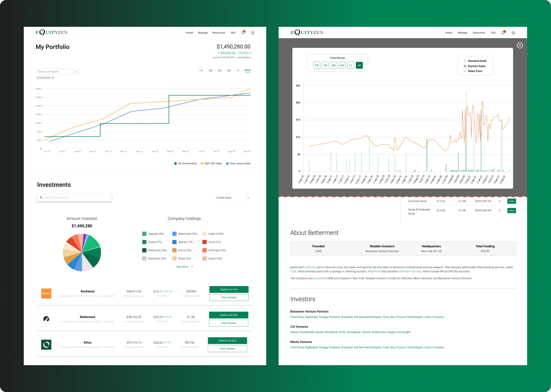The height and width of the screenshot is (392, 551).
Task: Remove the 'All Investments' filter chip
Action: click(53, 78)
